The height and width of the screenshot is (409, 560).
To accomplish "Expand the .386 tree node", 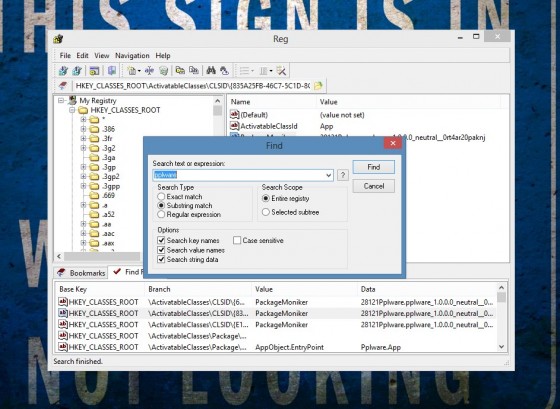I will [83, 129].
